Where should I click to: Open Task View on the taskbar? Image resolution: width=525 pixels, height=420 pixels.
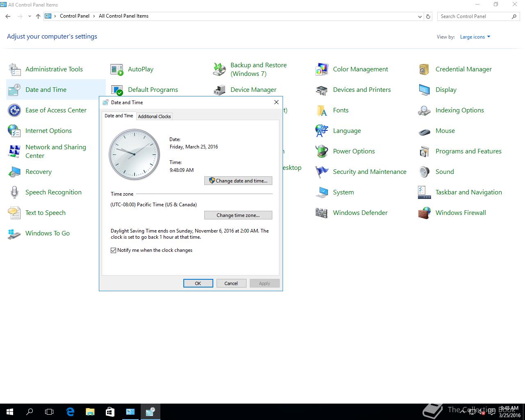coord(49,412)
